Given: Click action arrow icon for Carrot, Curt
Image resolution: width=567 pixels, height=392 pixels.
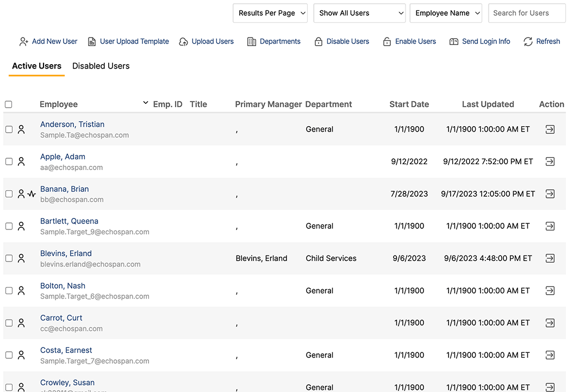Looking at the screenshot, I should pos(550,323).
